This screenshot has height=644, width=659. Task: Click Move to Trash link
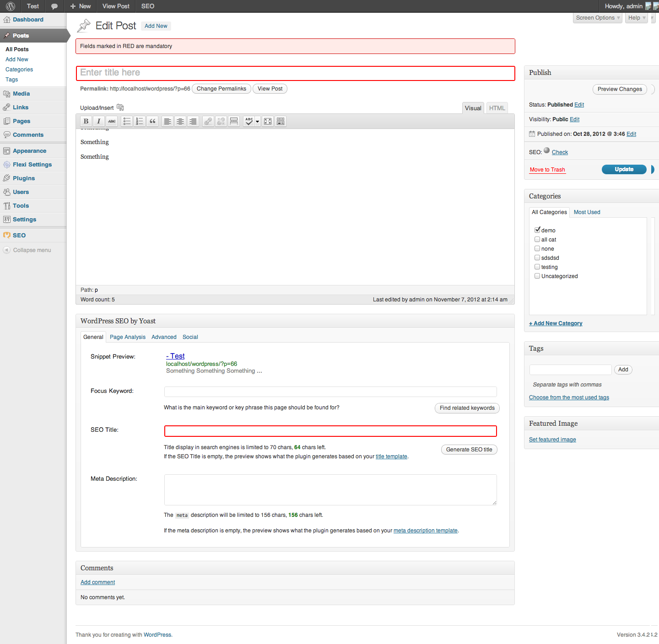[x=547, y=170]
